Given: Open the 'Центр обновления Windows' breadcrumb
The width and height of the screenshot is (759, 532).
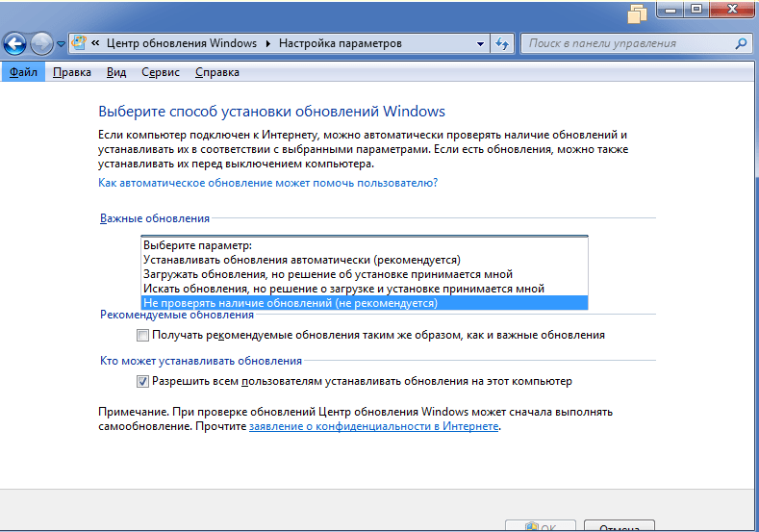Looking at the screenshot, I should pyautogui.click(x=182, y=43).
